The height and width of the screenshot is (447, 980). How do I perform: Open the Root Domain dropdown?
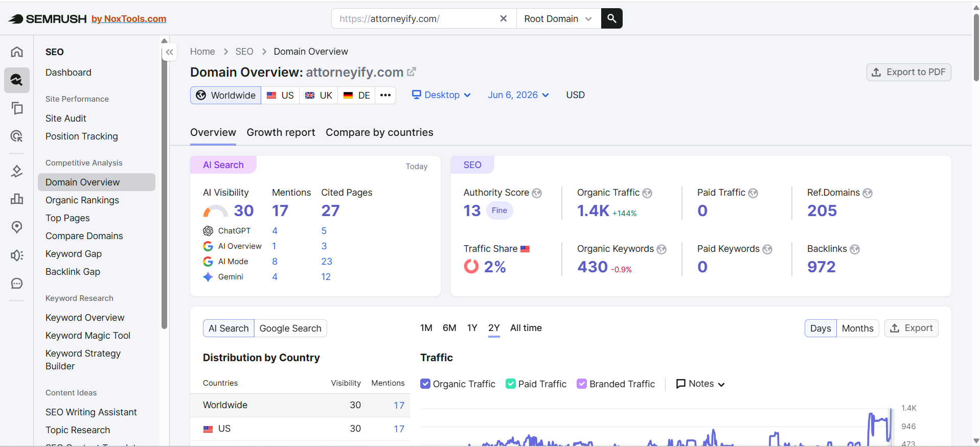point(558,18)
